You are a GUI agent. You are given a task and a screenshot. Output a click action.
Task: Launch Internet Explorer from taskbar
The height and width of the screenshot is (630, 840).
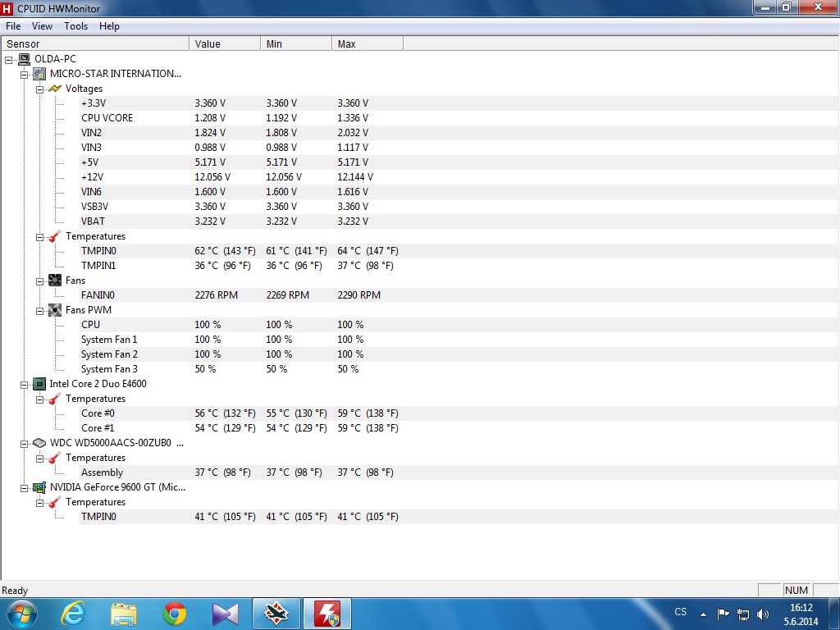[73, 614]
